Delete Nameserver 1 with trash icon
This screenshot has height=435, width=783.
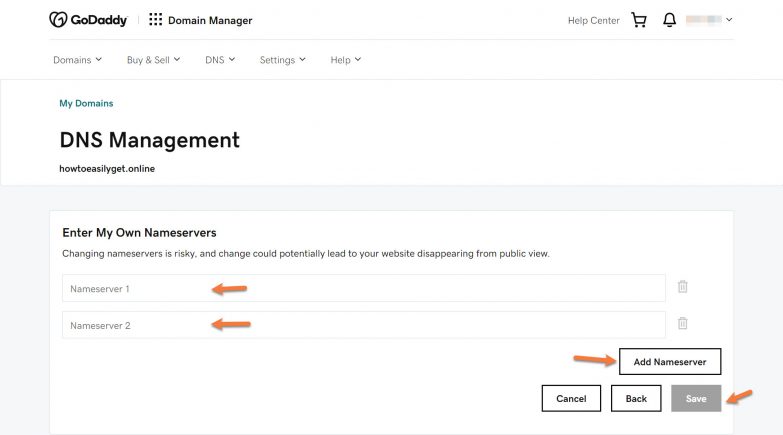683,287
